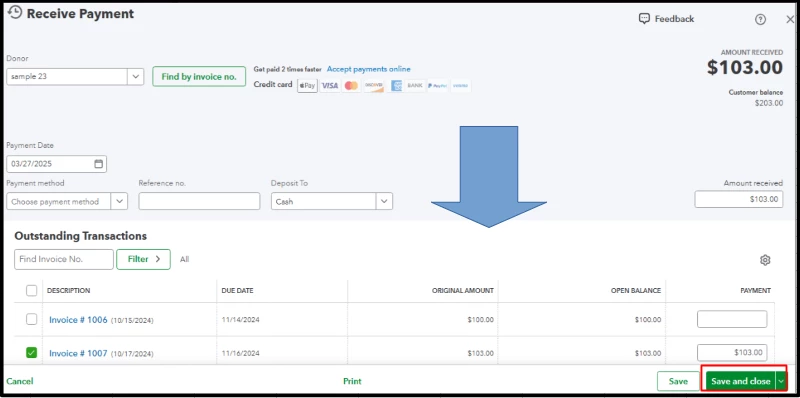800x398 pixels.
Task: Click the $203.00 customer balance value
Action: coord(769,103)
